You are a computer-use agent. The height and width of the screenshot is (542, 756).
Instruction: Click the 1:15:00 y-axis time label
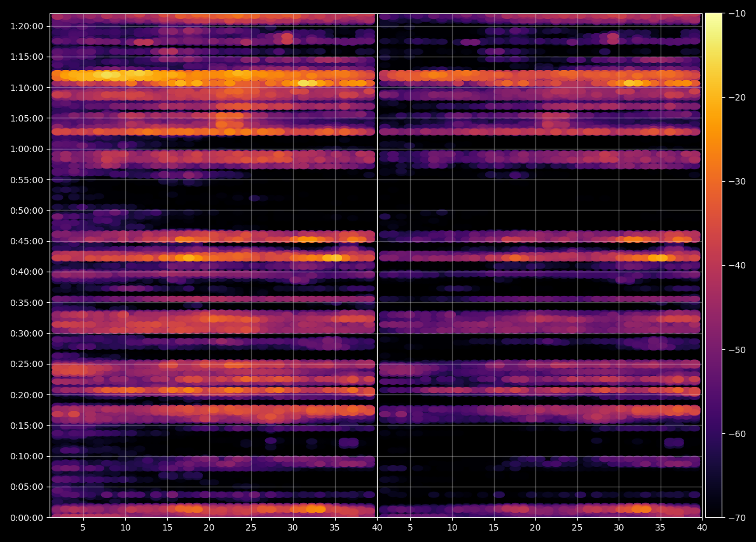coord(27,57)
